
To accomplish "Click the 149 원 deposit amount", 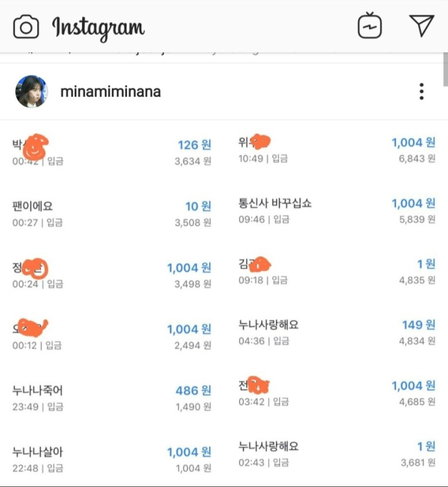I will pos(419,325).
